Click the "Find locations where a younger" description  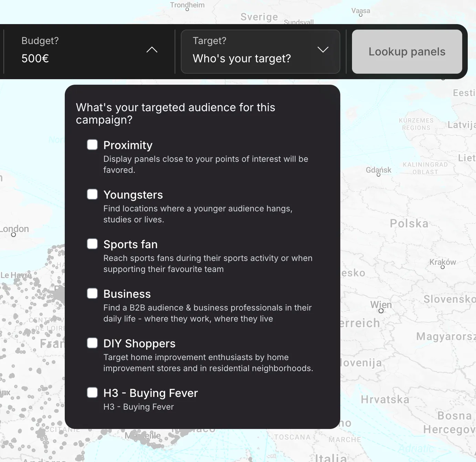coord(198,214)
